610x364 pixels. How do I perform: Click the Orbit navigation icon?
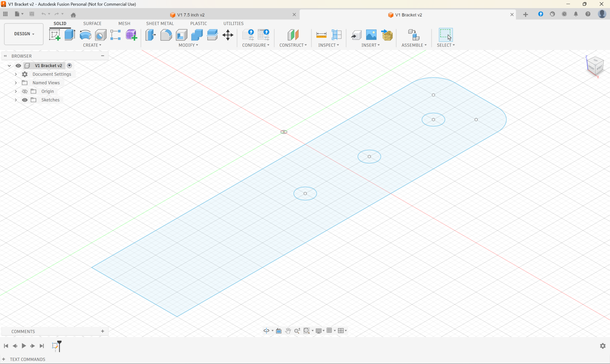pos(266,330)
